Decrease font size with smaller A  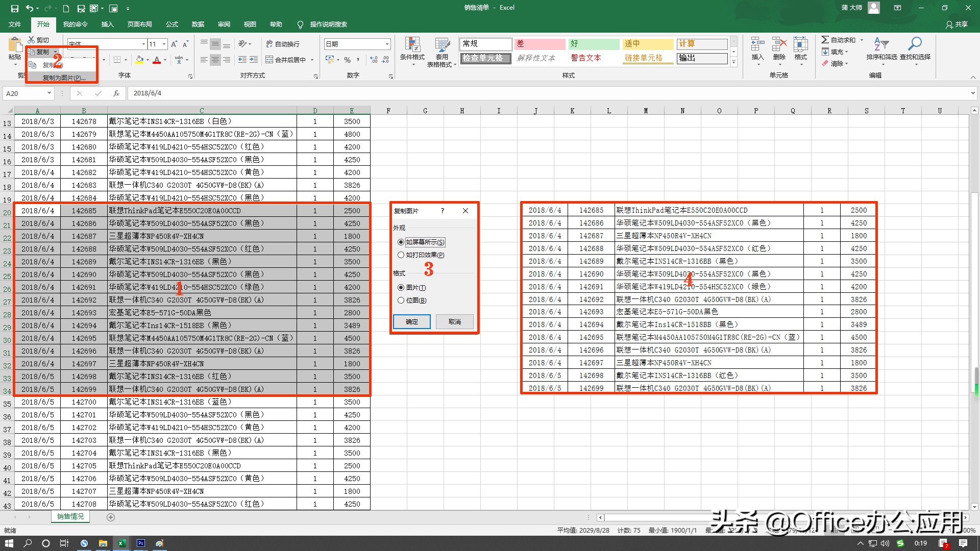tap(185, 44)
